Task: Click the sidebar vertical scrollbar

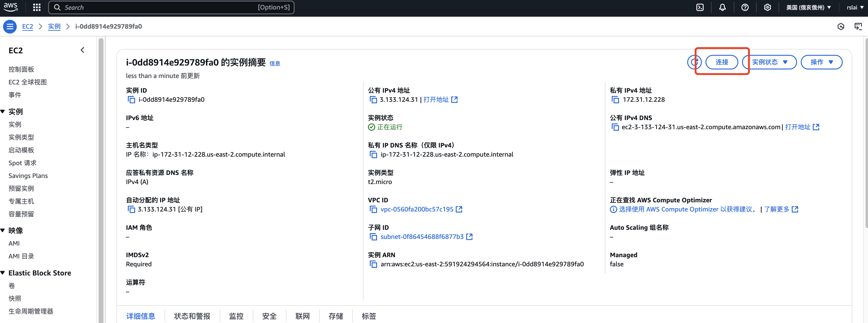Action: pyautogui.click(x=101, y=180)
